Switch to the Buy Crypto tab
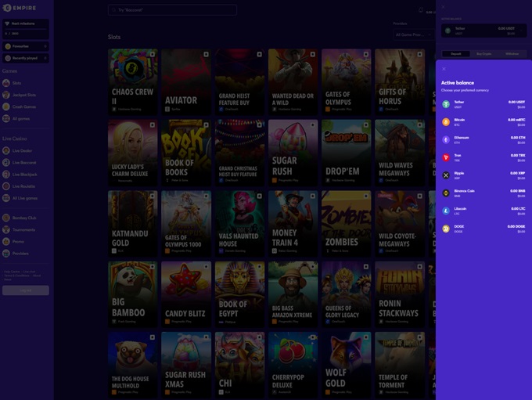The width and height of the screenshot is (532, 400). coord(483,54)
